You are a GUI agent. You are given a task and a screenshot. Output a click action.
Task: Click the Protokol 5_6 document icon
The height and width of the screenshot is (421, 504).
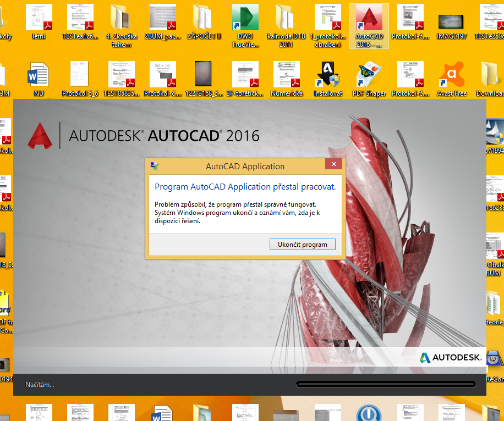(80, 75)
